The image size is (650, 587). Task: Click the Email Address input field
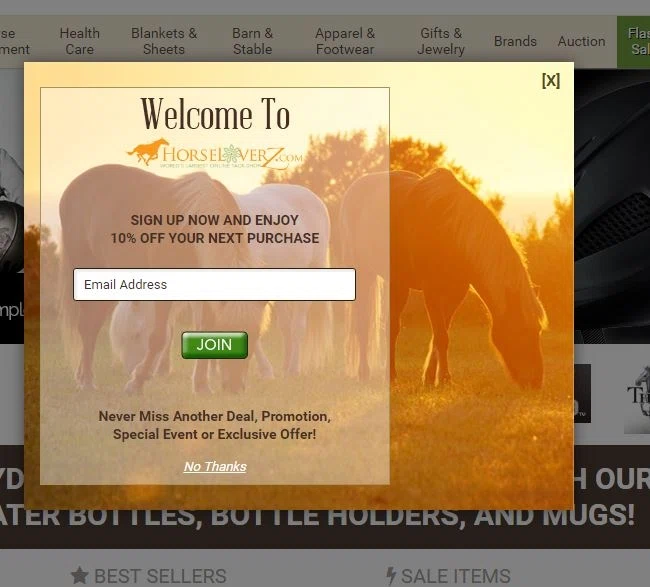coord(214,284)
